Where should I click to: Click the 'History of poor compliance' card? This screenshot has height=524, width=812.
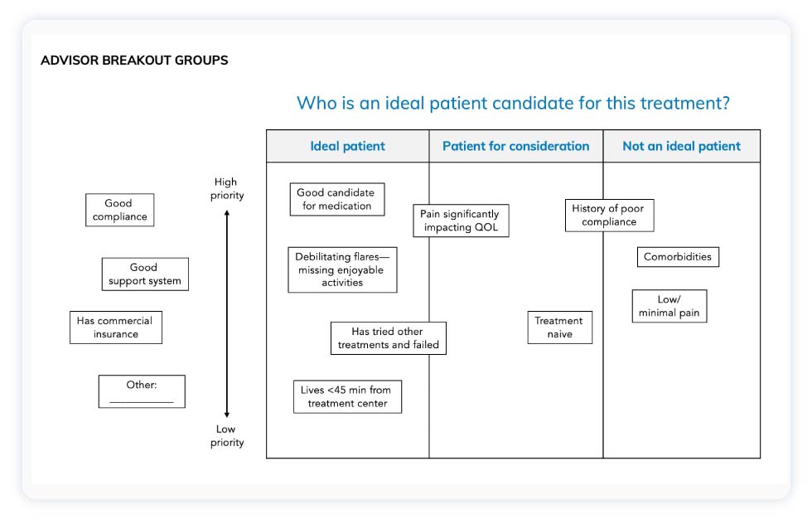coord(609,216)
